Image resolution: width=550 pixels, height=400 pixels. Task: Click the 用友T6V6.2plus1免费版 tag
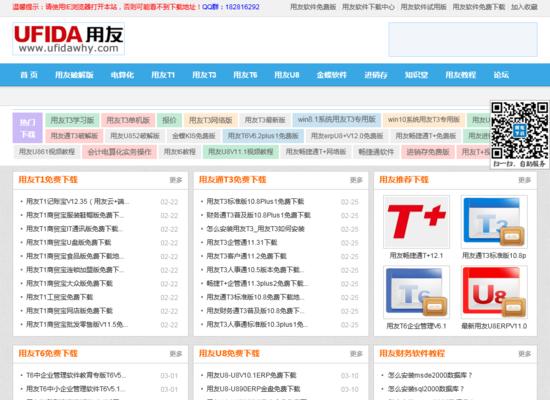263,136
